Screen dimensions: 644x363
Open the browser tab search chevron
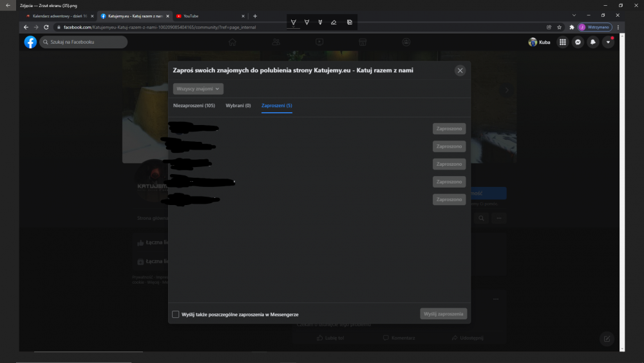[x=574, y=15]
